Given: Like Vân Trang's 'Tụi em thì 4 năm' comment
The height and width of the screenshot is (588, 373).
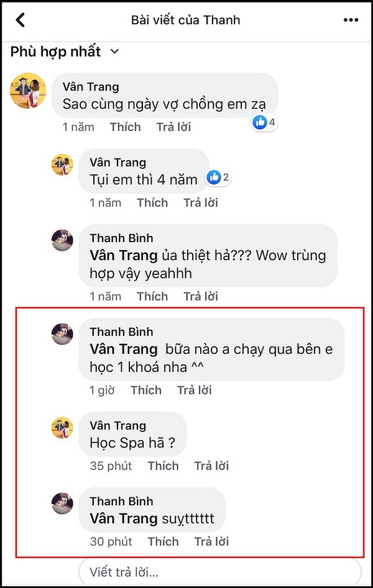Looking at the screenshot, I should tap(152, 203).
